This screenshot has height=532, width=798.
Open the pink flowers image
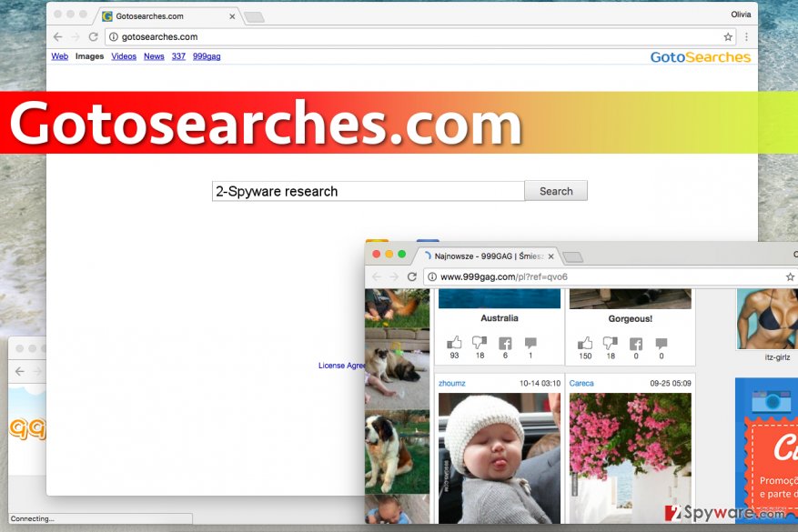click(630, 457)
